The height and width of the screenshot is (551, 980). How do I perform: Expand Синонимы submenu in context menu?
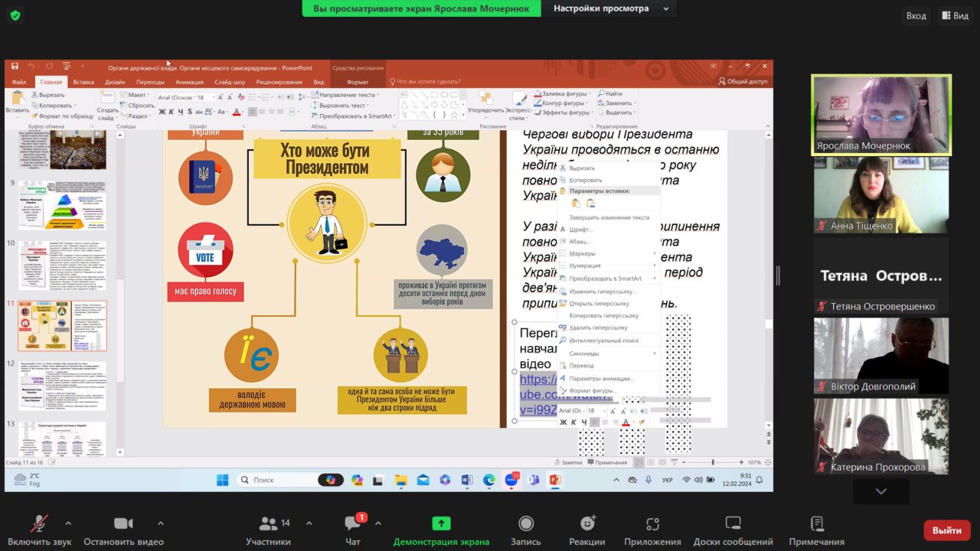(x=609, y=354)
